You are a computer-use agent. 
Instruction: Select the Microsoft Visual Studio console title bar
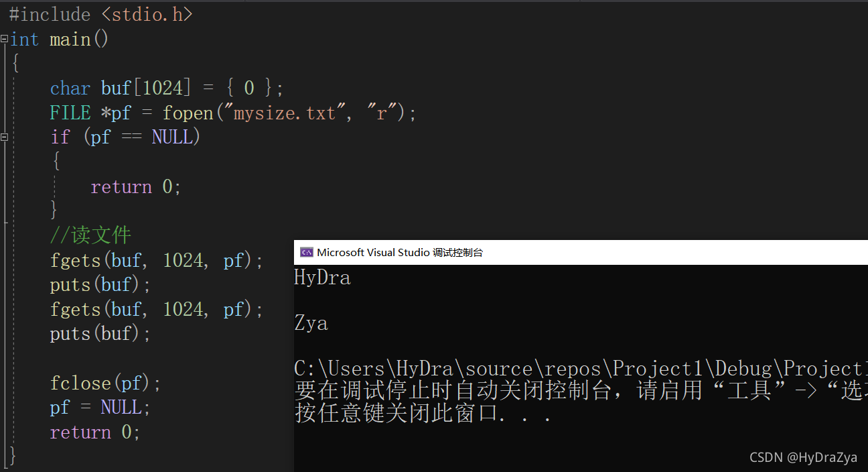(x=581, y=252)
